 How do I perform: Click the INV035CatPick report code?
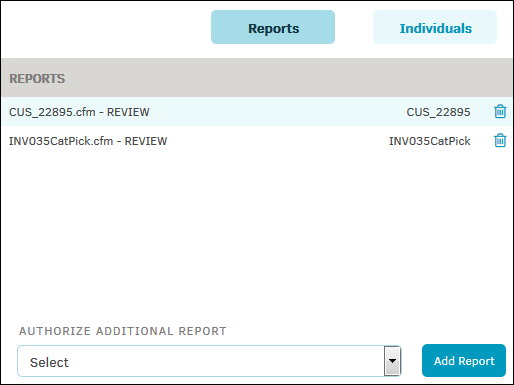(430, 141)
